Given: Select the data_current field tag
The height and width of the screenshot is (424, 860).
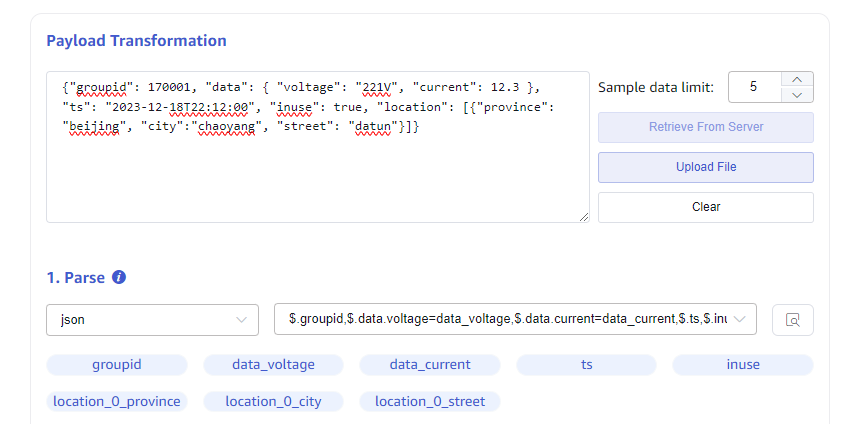Looking at the screenshot, I should 429,365.
